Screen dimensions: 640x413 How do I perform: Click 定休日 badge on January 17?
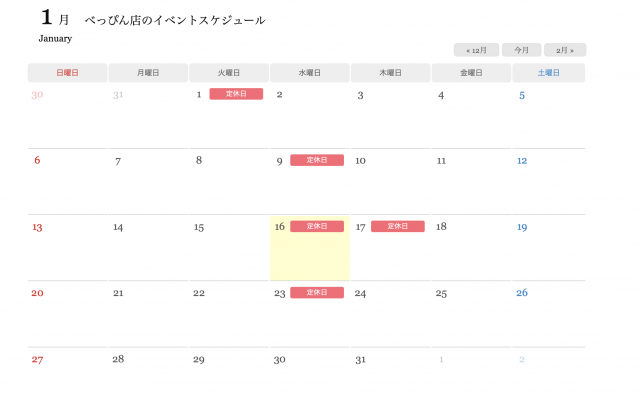pyautogui.click(x=397, y=226)
